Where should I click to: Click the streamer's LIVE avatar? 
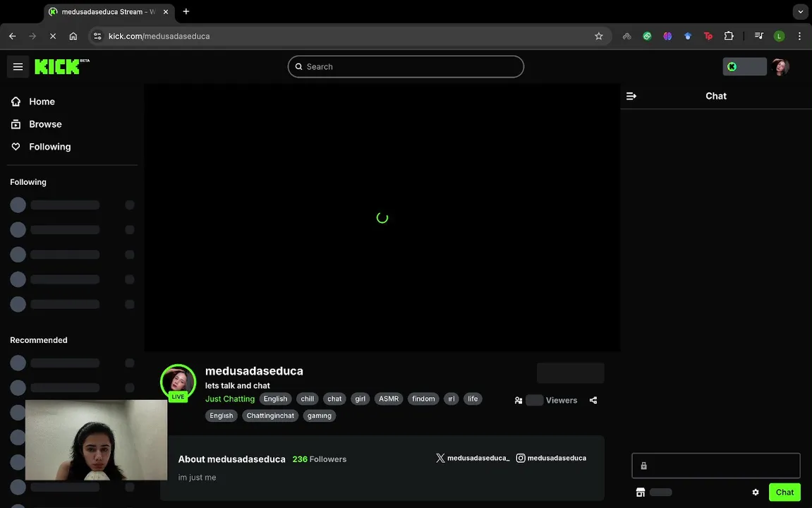pyautogui.click(x=178, y=382)
